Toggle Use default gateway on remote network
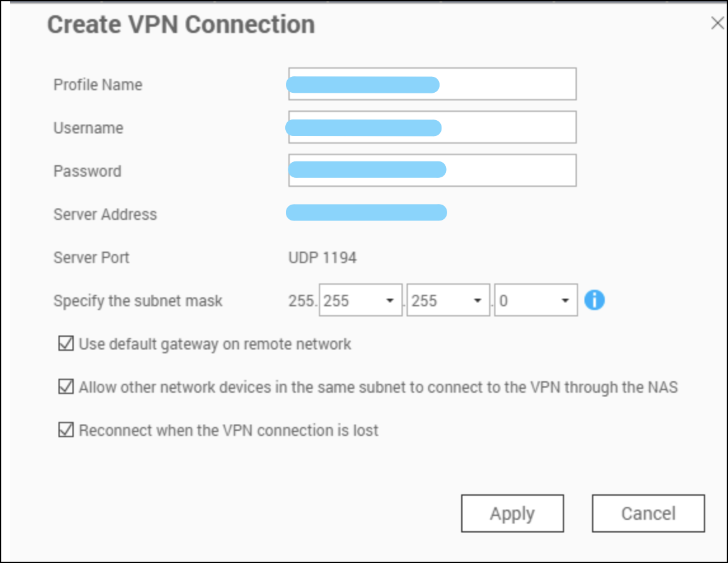728x563 pixels. pyautogui.click(x=66, y=344)
